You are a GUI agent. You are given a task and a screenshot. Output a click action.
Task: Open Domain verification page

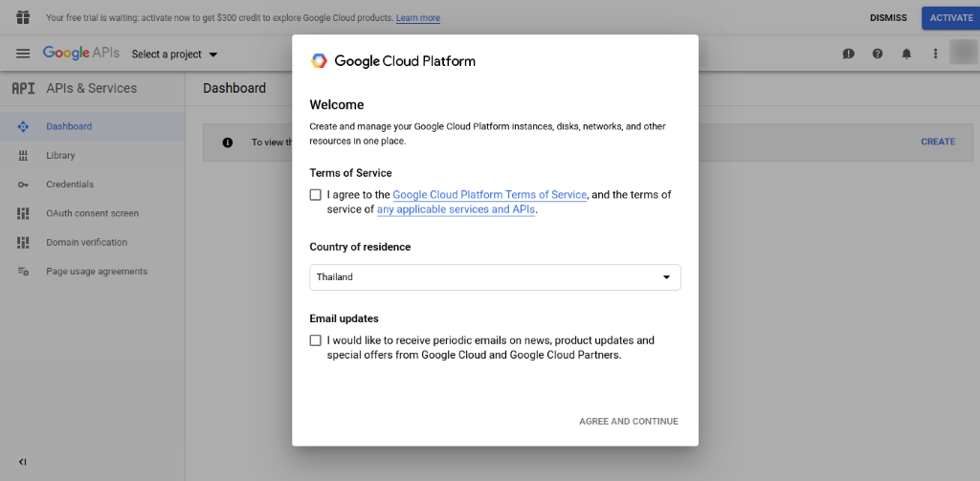[86, 242]
